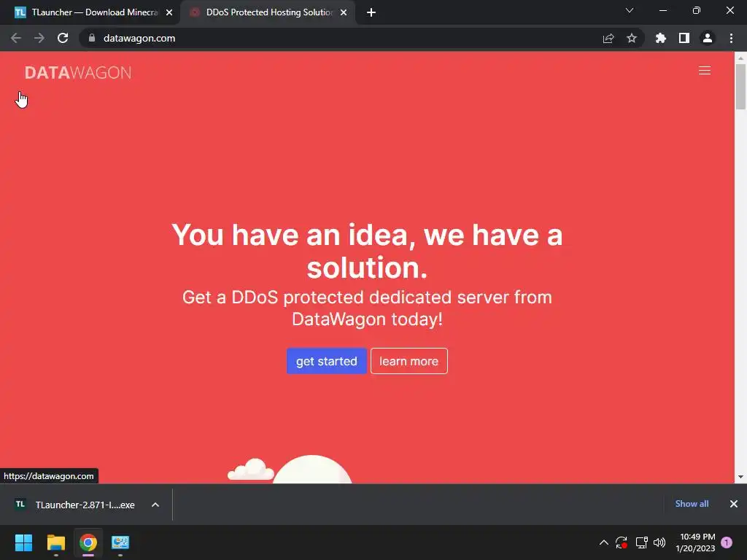Click the Chrome taskbar icon
Viewport: 747px width, 560px height.
[x=88, y=542]
